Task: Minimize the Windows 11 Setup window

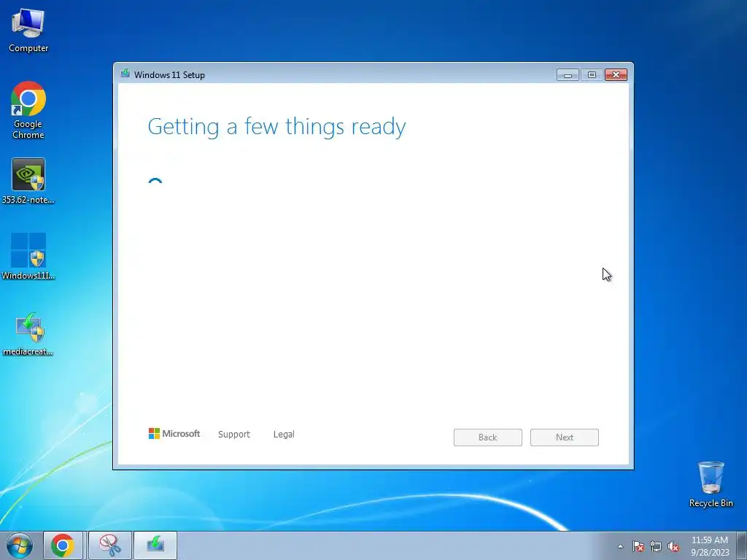Action: tap(568, 75)
